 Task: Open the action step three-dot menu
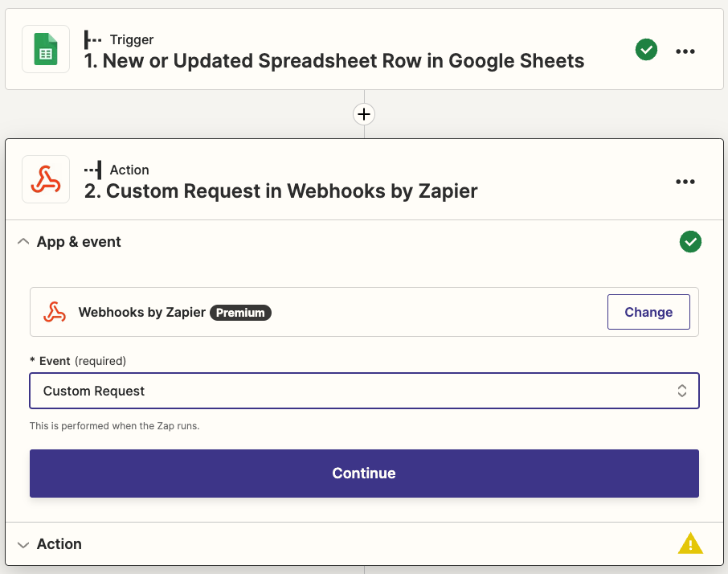(685, 182)
